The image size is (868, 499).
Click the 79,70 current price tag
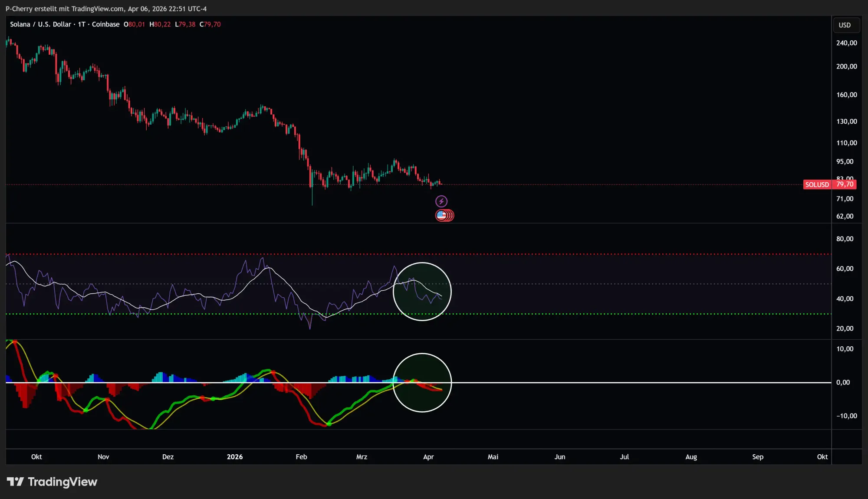click(845, 184)
